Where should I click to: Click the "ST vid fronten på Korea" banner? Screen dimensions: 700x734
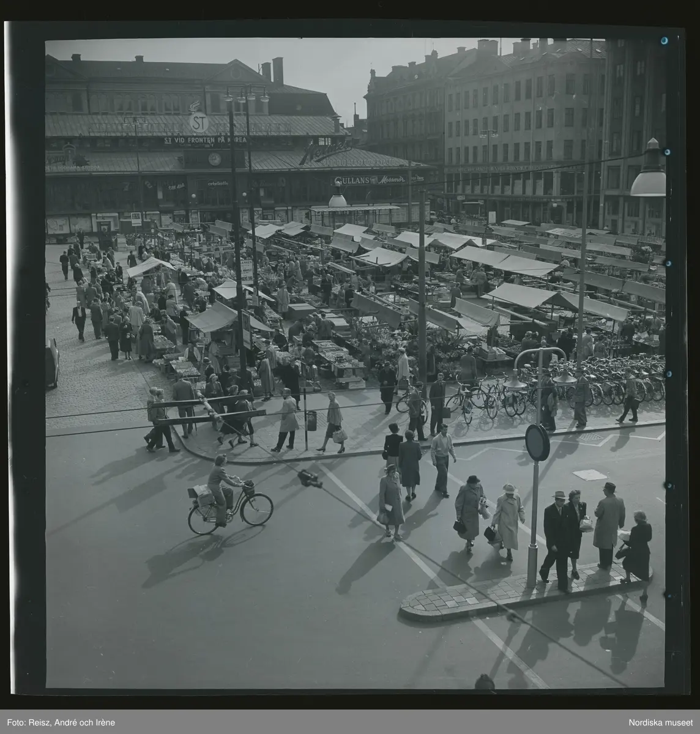tap(205, 140)
